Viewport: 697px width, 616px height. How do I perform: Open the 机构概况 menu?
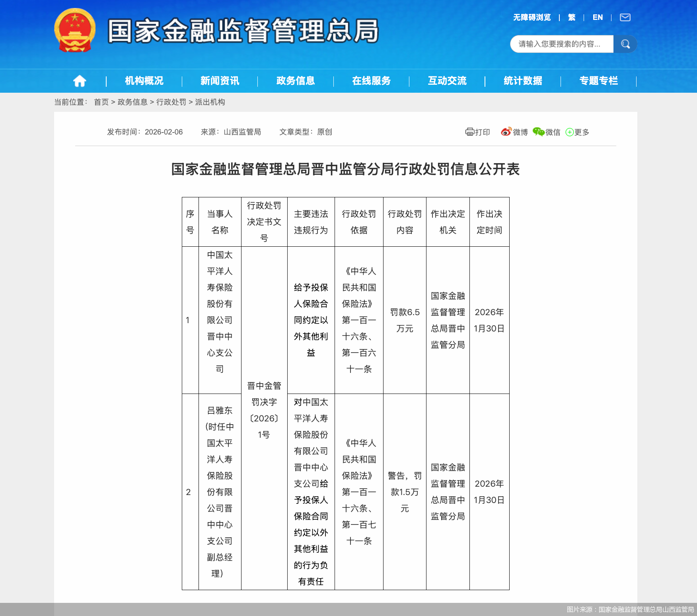tap(143, 81)
